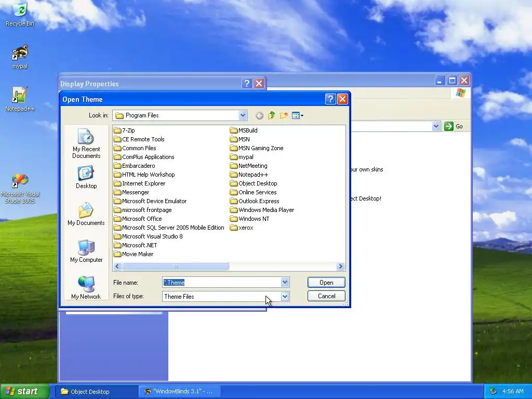Jump to Desktop in places bar
This screenshot has height=399, width=532.
coord(86,177)
